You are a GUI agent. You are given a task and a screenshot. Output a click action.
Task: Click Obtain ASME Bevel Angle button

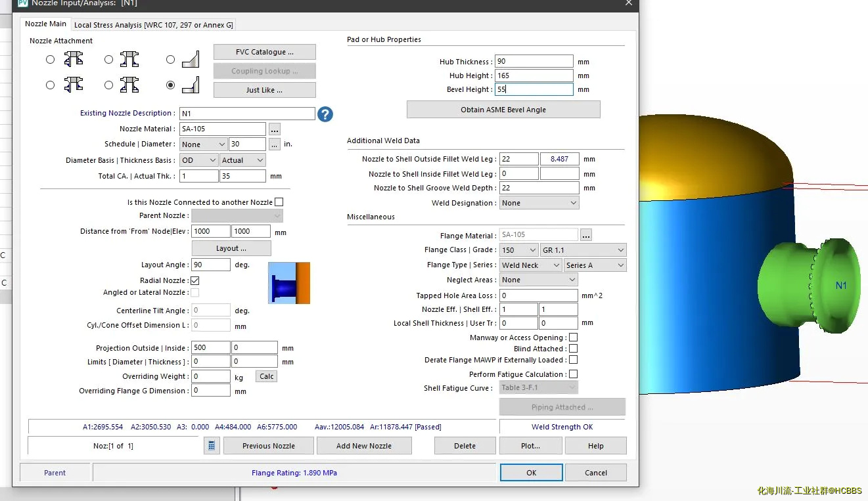(503, 110)
